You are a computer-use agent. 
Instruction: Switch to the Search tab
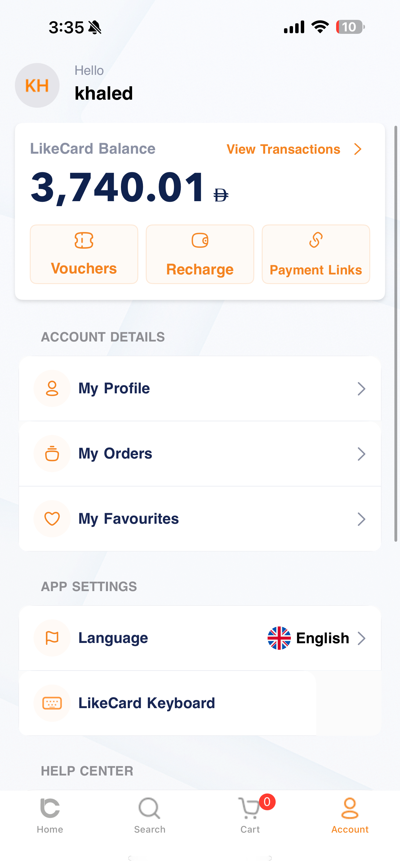[149, 815]
